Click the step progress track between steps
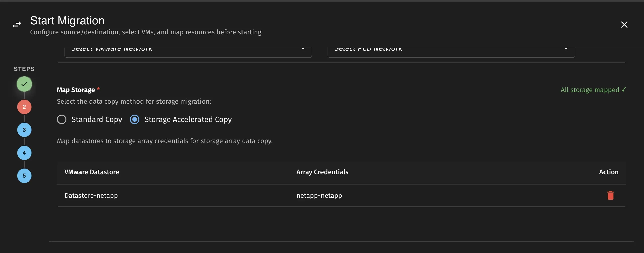The width and height of the screenshot is (644, 253). click(x=24, y=118)
